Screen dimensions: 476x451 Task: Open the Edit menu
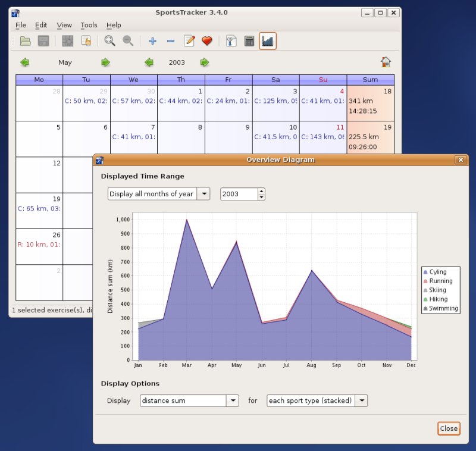pyautogui.click(x=41, y=25)
